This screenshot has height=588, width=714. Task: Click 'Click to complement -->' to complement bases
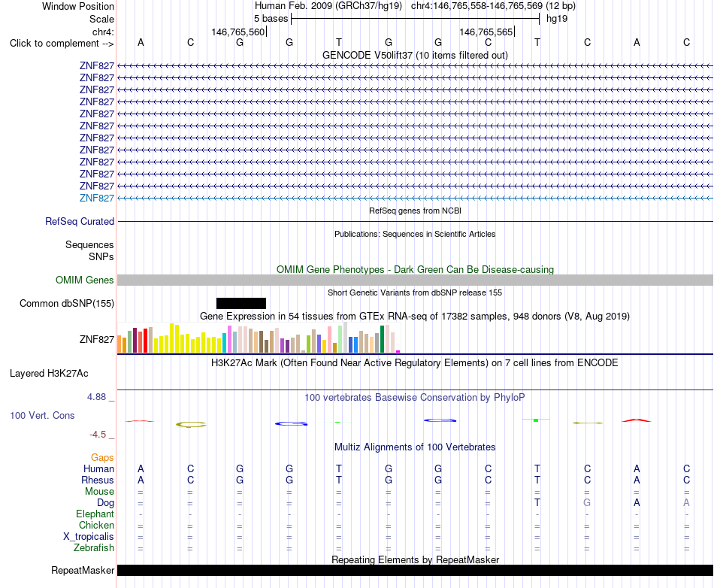pyautogui.click(x=62, y=44)
